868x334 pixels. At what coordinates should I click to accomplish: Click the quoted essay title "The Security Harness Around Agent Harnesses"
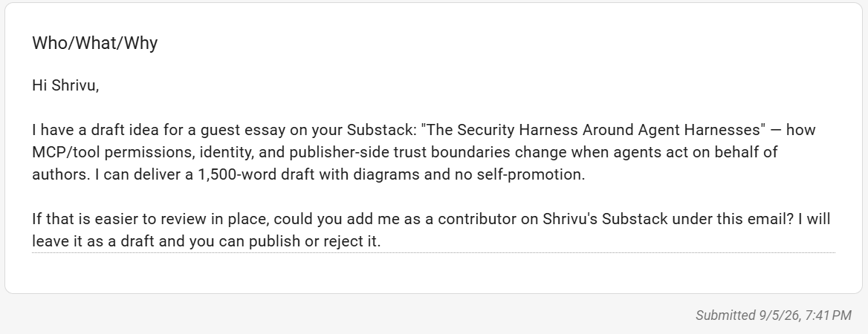[x=594, y=130]
